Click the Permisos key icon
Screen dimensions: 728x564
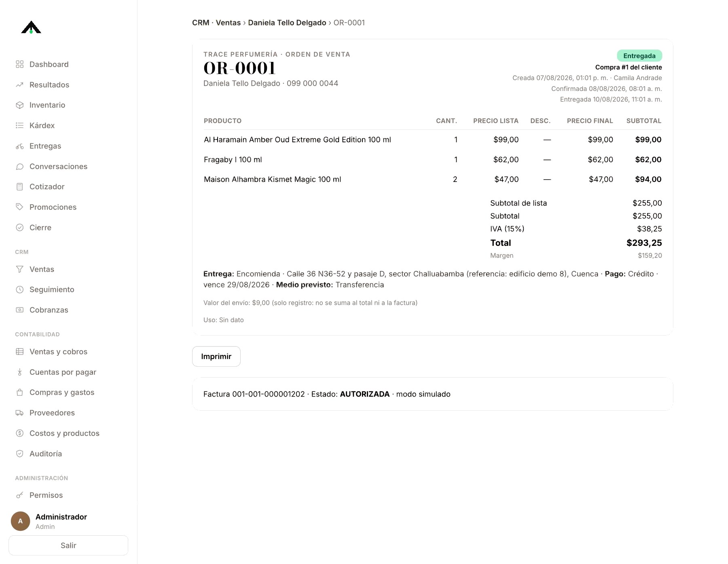[x=19, y=495]
